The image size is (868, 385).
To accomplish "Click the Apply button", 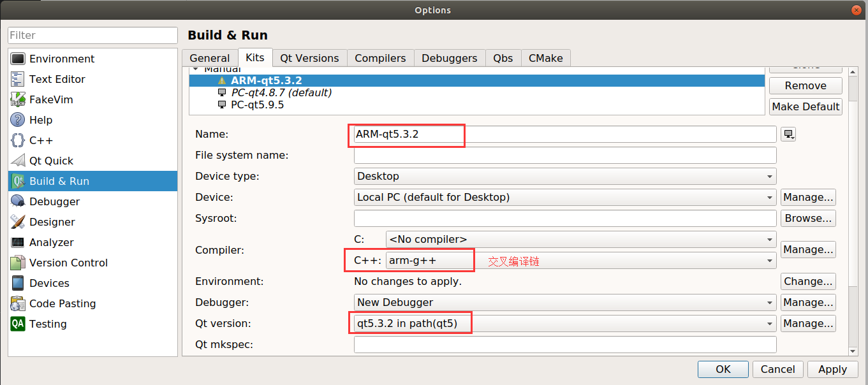I will 832,369.
